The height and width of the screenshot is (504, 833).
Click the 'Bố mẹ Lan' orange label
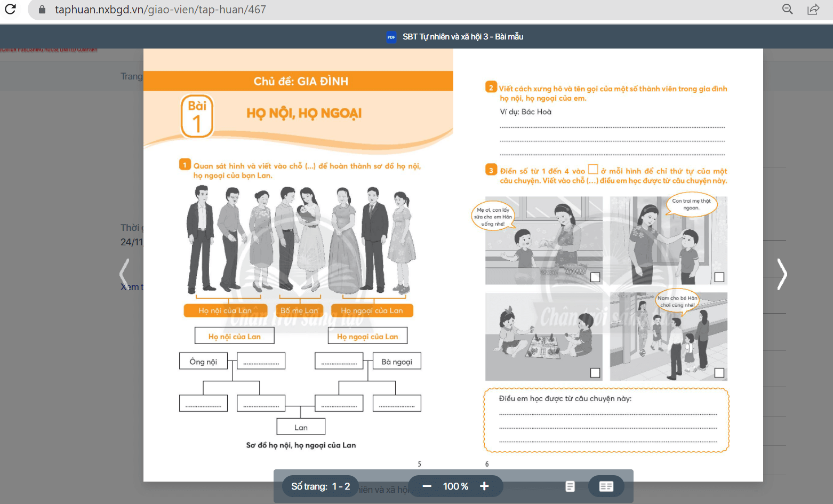[x=299, y=310]
